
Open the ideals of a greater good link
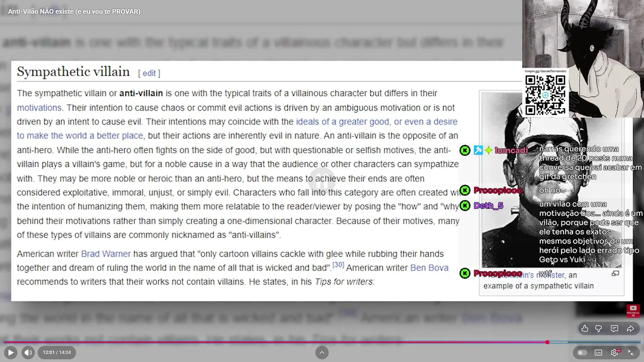click(x=342, y=122)
